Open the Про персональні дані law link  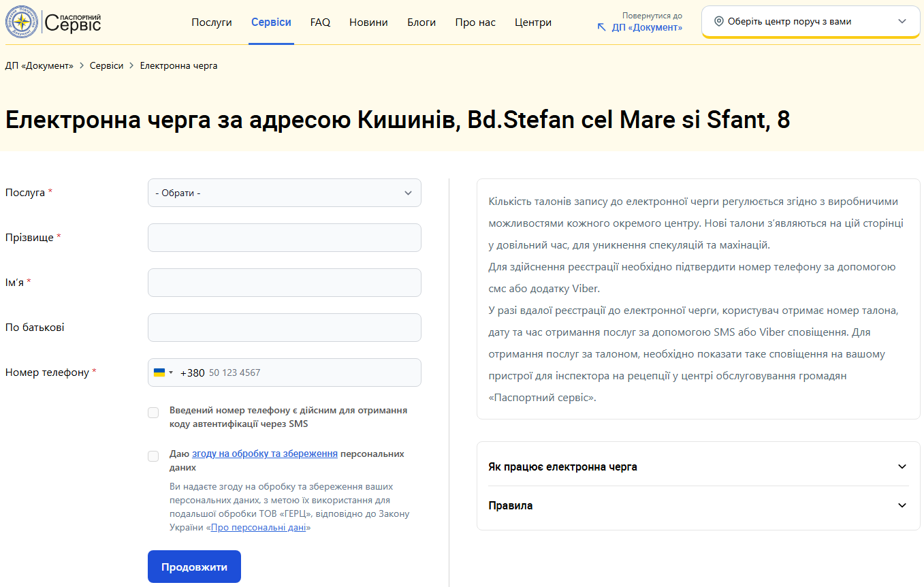[x=258, y=528]
